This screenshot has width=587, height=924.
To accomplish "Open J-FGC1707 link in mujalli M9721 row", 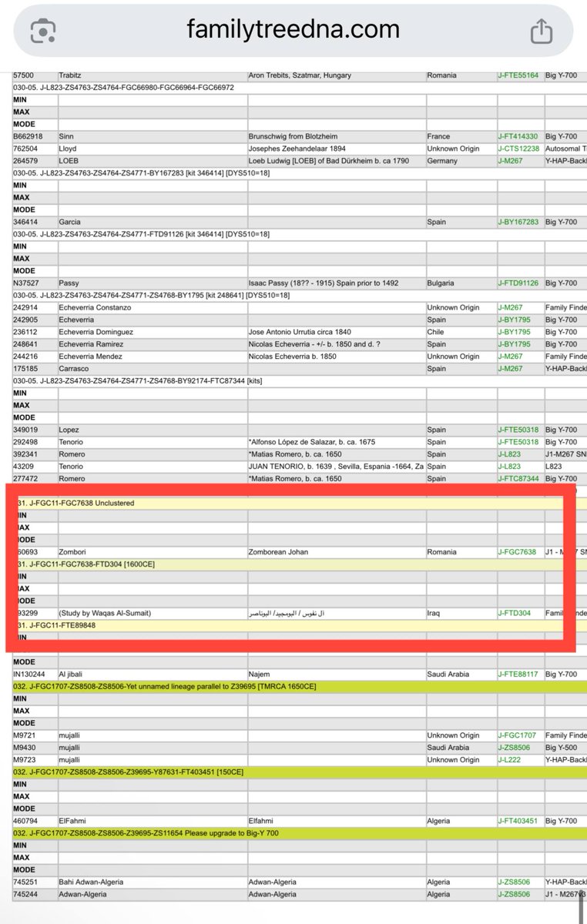I will coord(517,735).
